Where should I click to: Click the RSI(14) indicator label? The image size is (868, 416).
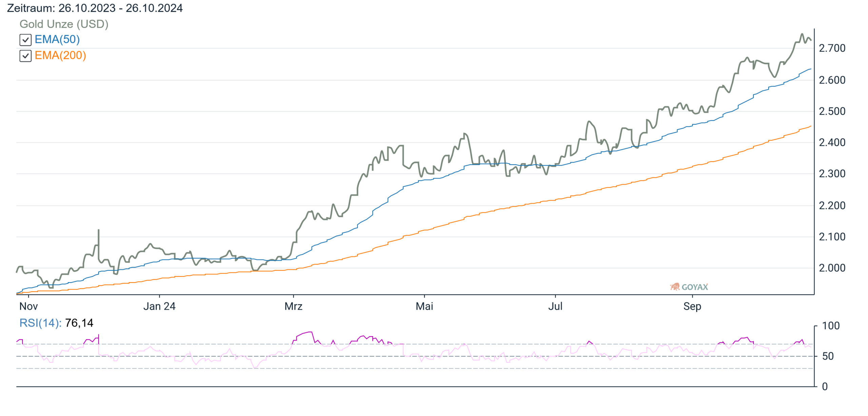coord(40,323)
